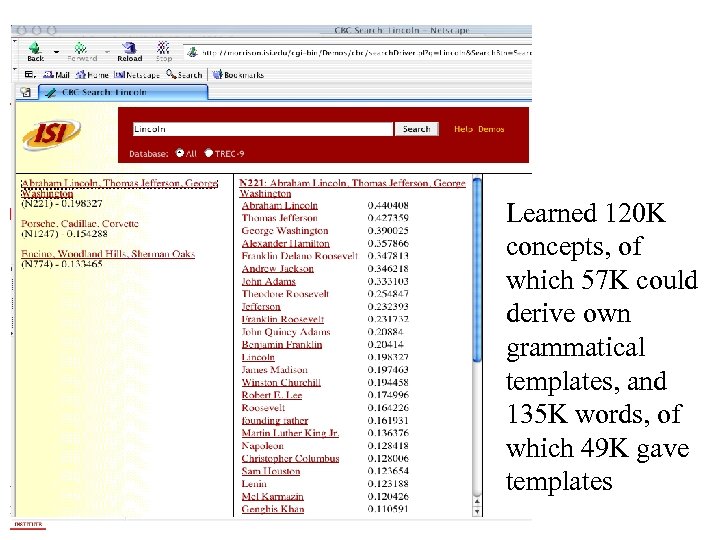Open the Alexander Hamilton link
The image size is (720, 540).
pyautogui.click(x=285, y=243)
